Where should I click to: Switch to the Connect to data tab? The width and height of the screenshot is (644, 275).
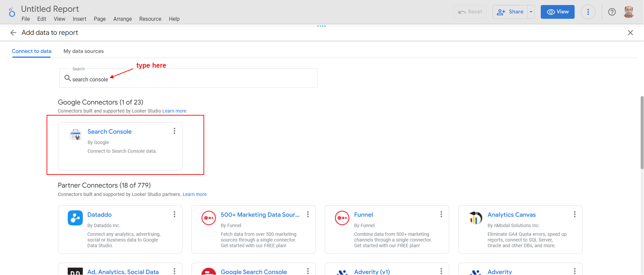point(32,51)
